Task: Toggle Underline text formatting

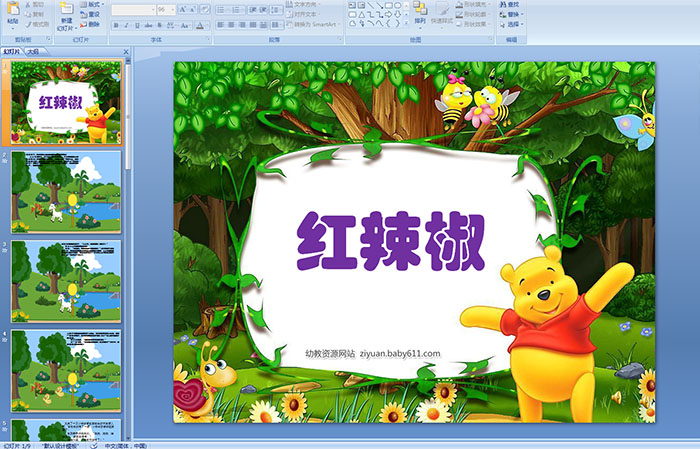Action: [134, 25]
